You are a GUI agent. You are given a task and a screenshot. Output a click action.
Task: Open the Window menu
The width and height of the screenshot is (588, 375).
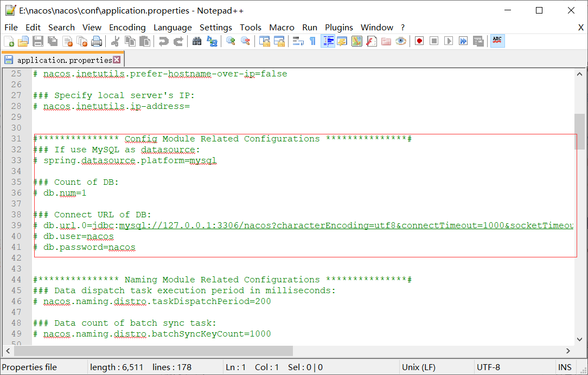point(377,27)
